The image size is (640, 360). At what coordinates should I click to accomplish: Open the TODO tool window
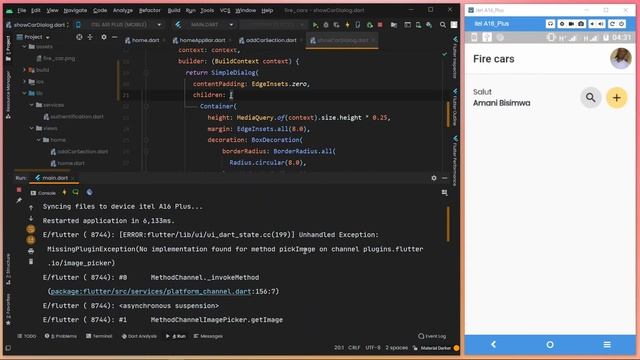pyautogui.click(x=27, y=336)
